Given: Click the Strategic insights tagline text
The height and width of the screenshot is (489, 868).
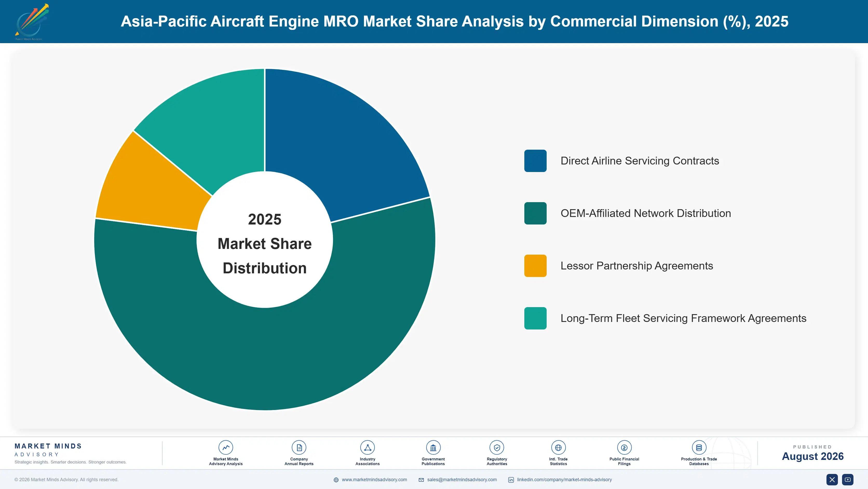Looking at the screenshot, I should 70,462.
